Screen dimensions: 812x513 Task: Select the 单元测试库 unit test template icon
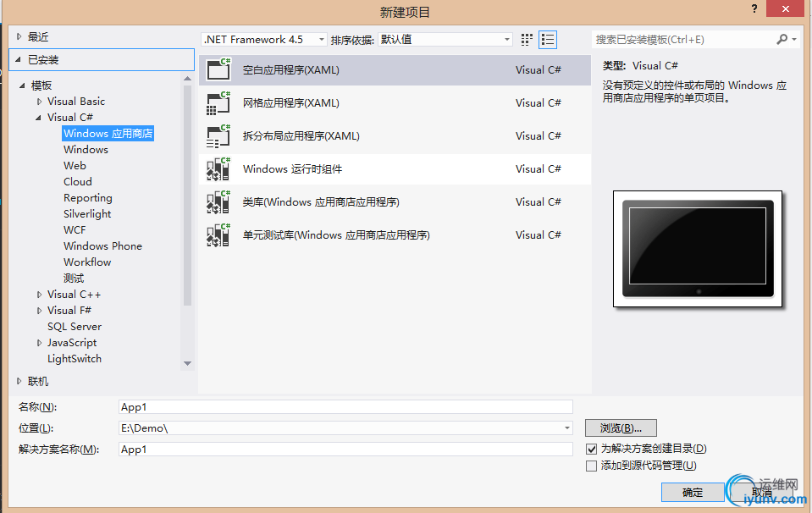click(x=218, y=235)
